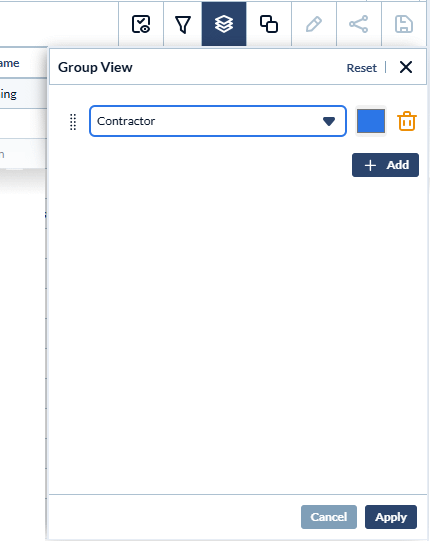
Task: Click Reset in Group View header
Action: coord(361,68)
